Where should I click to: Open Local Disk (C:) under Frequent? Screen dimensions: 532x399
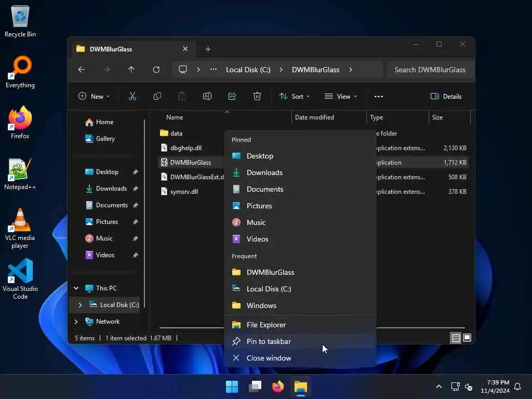pyautogui.click(x=300, y=289)
